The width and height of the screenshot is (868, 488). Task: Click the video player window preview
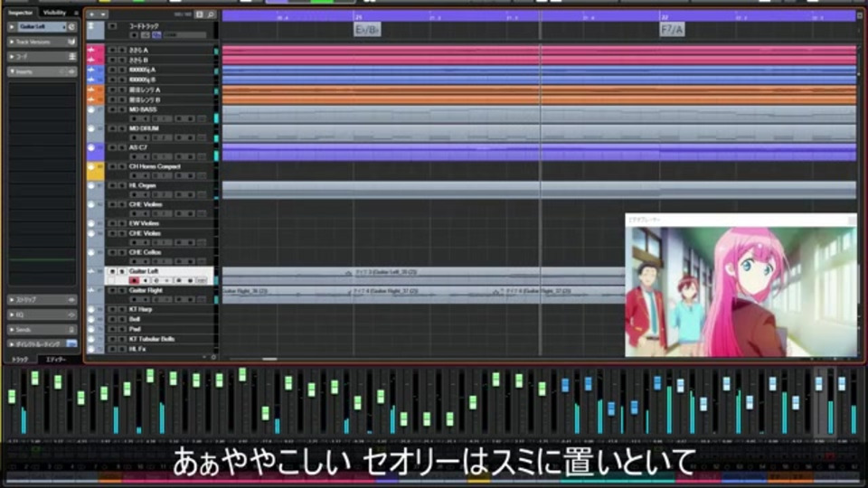(741, 291)
